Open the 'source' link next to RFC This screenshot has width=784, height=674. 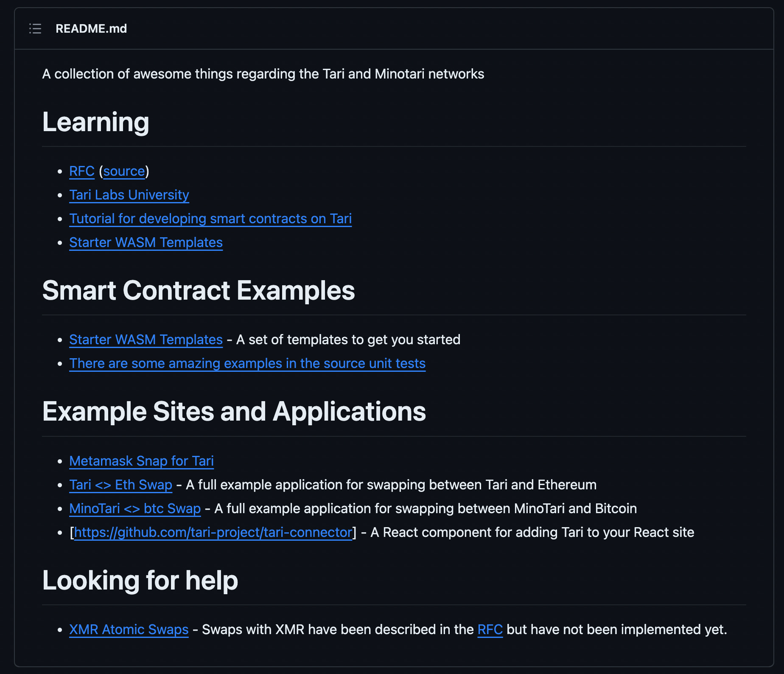click(x=124, y=171)
